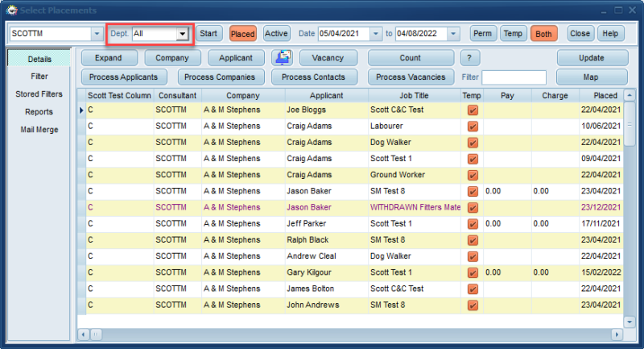Click Process Contacts button
The image size is (644, 349).
pyautogui.click(x=314, y=77)
